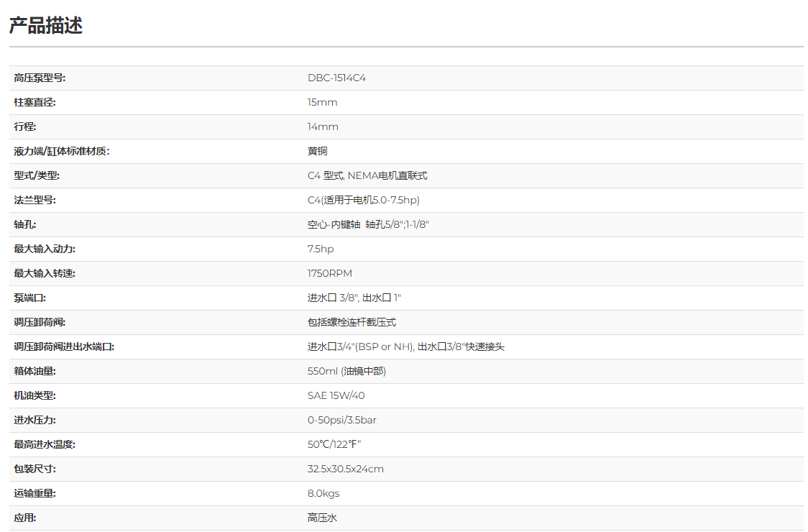Click the 轴孔 row label
Viewport: 808px width, 532px height.
25,224
